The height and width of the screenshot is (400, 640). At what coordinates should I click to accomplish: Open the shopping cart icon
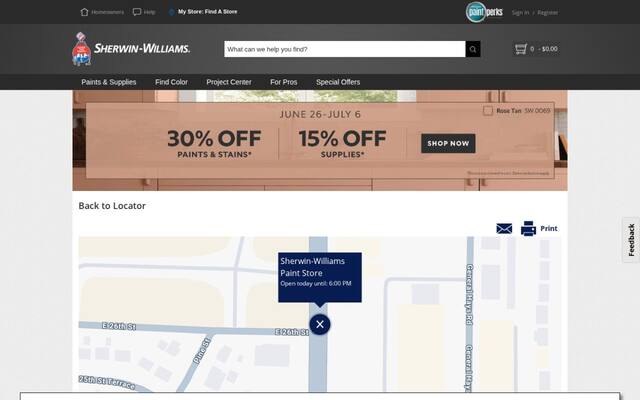521,49
